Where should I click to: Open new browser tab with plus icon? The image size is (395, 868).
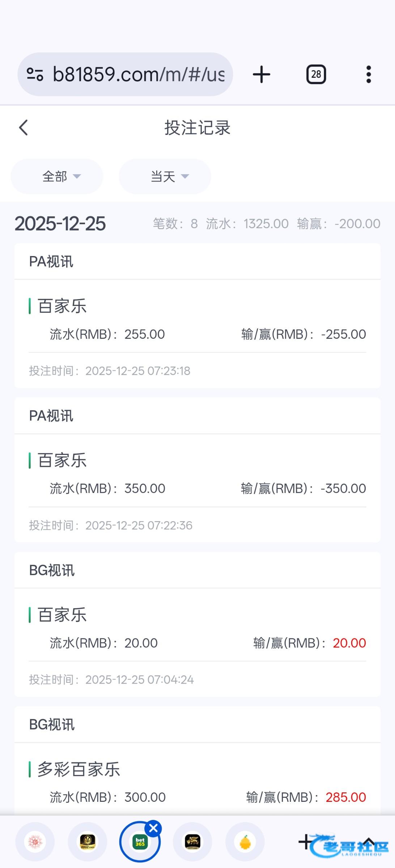click(261, 75)
